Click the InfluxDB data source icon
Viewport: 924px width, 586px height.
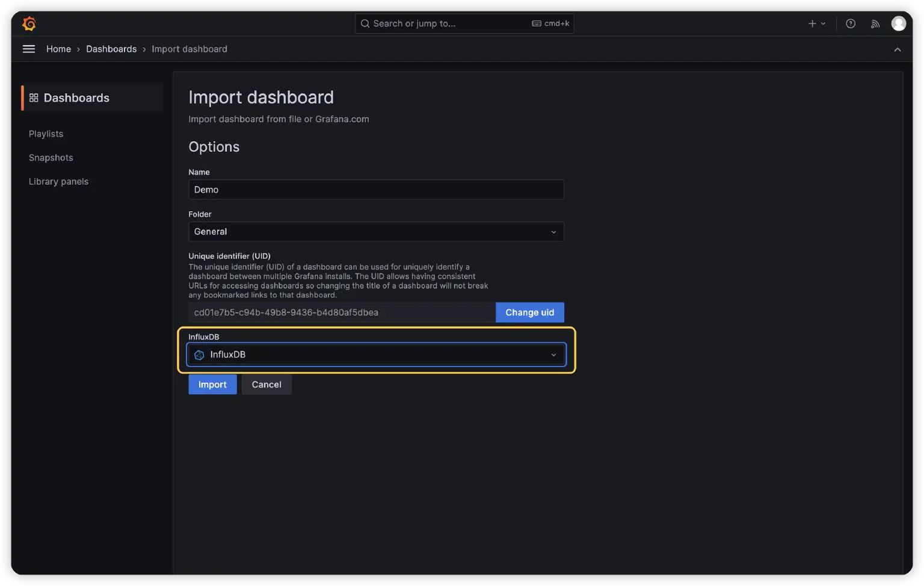200,355
